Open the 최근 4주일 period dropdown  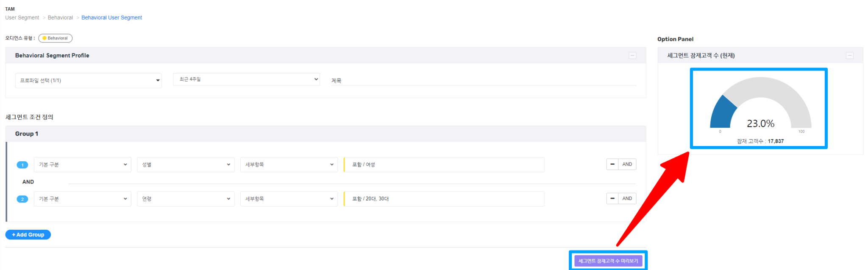coord(246,79)
